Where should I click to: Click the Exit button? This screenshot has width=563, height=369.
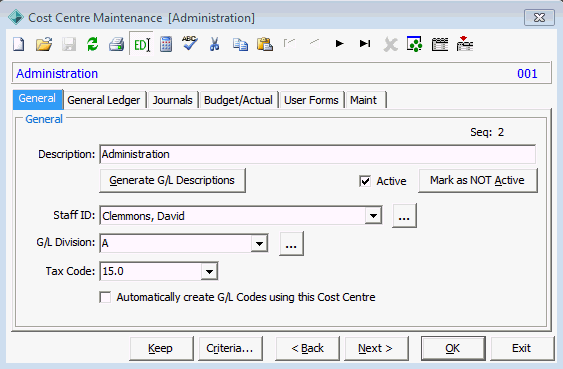pyautogui.click(x=522, y=348)
